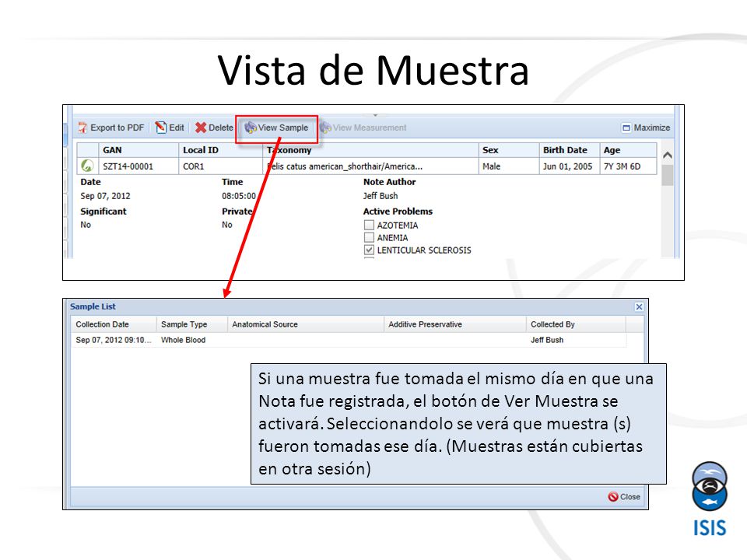Click Jeff Bush in Collected By column
This screenshot has width=747, height=560.
coord(547,340)
